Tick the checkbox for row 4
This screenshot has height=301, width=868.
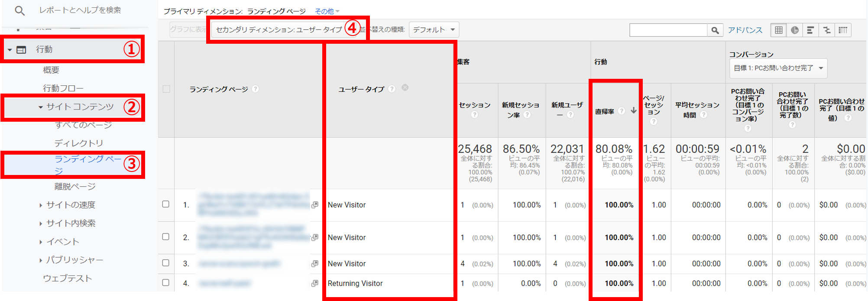pyautogui.click(x=165, y=282)
